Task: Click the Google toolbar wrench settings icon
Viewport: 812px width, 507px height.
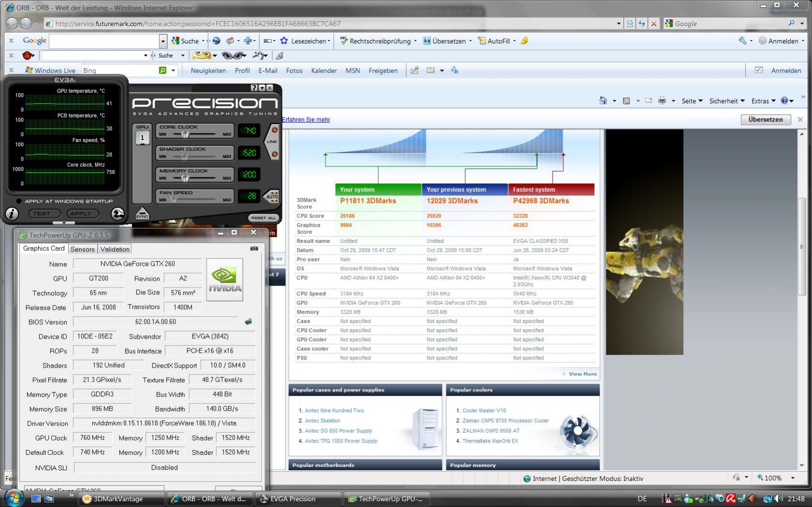Action: [742, 41]
